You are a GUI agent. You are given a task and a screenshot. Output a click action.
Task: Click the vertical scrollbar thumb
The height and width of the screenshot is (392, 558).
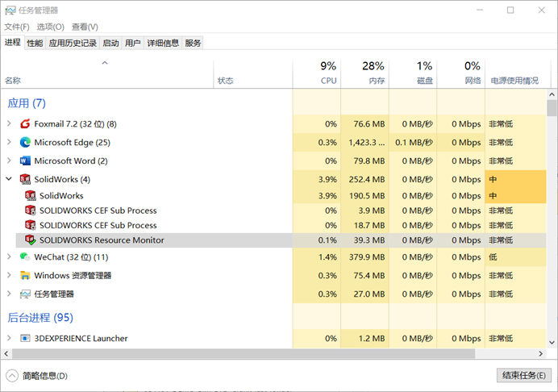(552, 108)
